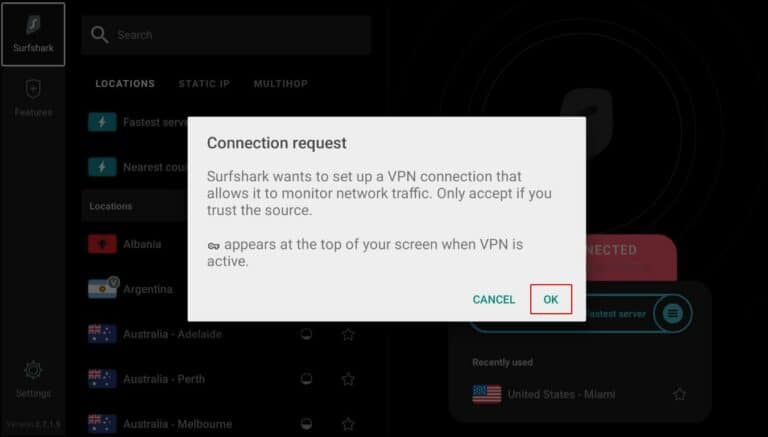Image resolution: width=768 pixels, height=437 pixels.
Task: Open the Surfshark home sidebar icon
Action: pyautogui.click(x=33, y=34)
